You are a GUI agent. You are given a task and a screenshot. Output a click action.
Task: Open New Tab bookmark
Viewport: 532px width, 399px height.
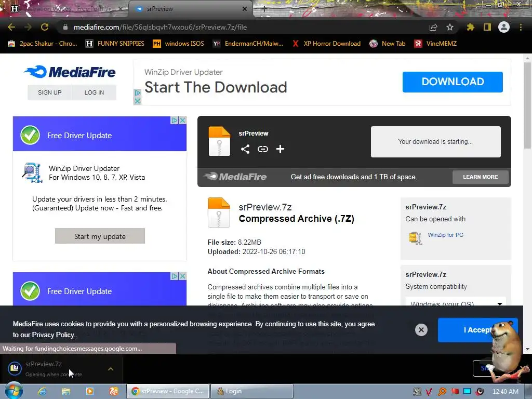(388, 44)
